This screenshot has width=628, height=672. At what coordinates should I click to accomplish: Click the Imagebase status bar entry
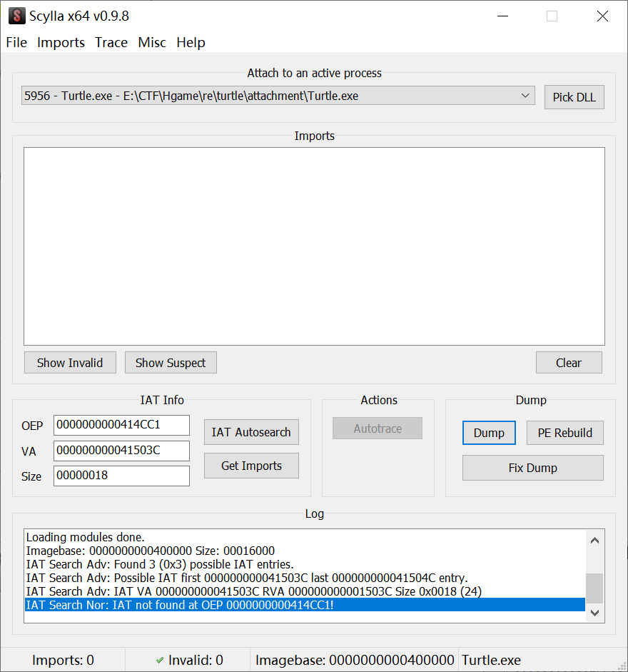click(x=355, y=660)
